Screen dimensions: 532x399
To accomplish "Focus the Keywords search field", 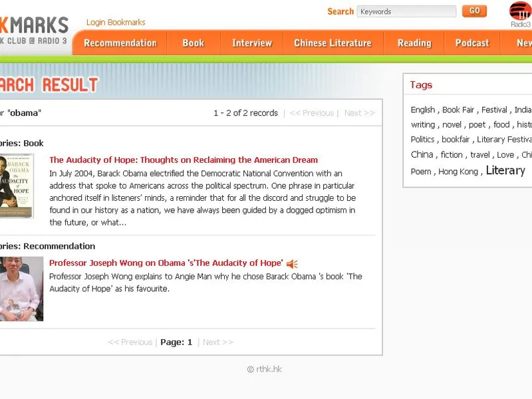I will [406, 11].
